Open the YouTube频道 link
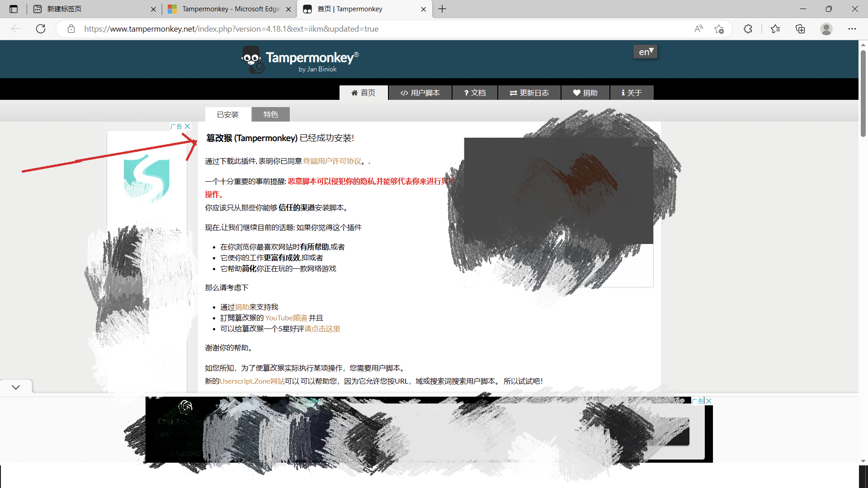Screen dimensions: 868x488 (x=286, y=318)
